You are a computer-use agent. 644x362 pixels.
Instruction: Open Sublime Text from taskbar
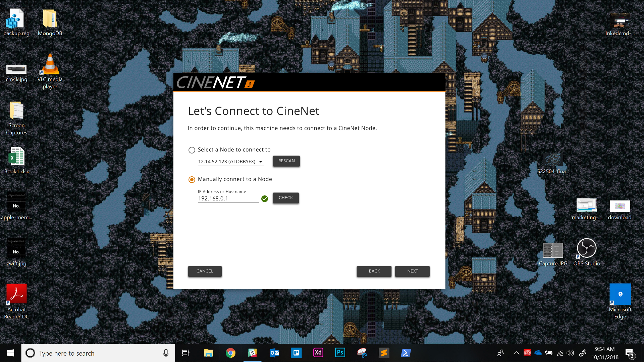[384, 353]
